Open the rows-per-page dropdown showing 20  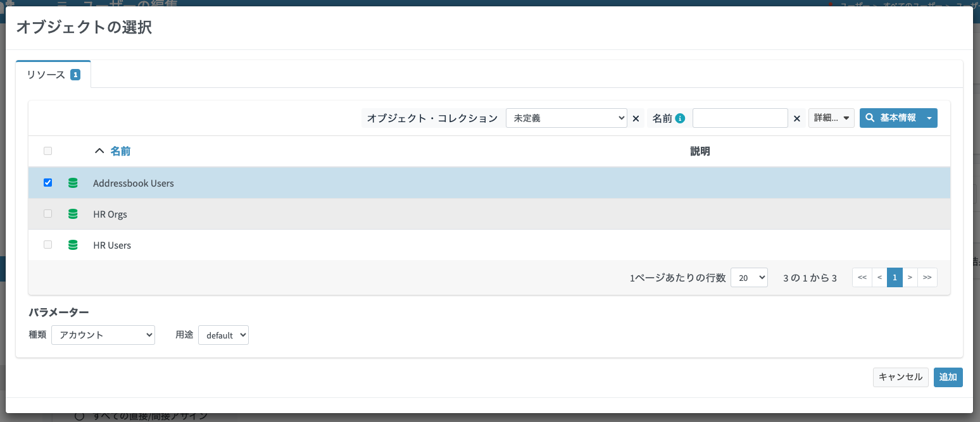[749, 278]
